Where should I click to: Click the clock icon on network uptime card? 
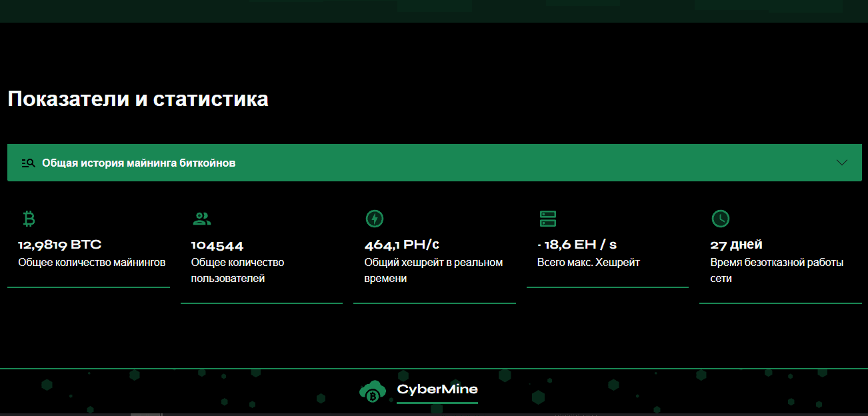(721, 218)
